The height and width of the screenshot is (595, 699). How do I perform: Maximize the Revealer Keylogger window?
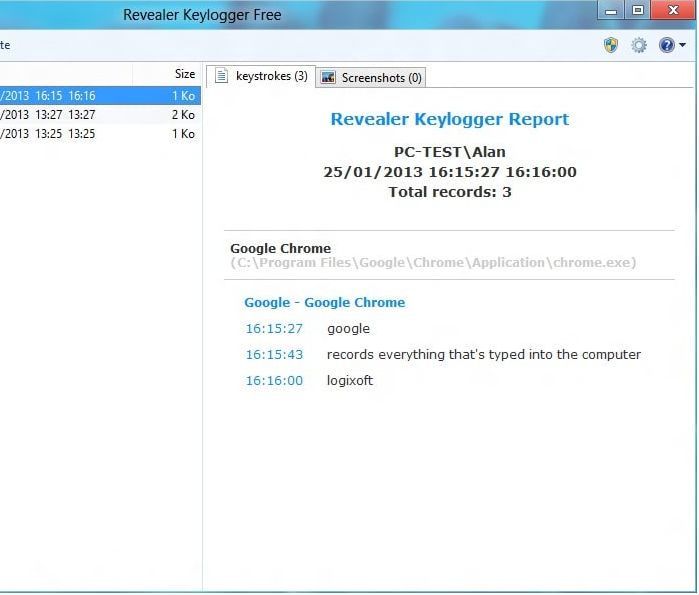pyautogui.click(x=638, y=10)
